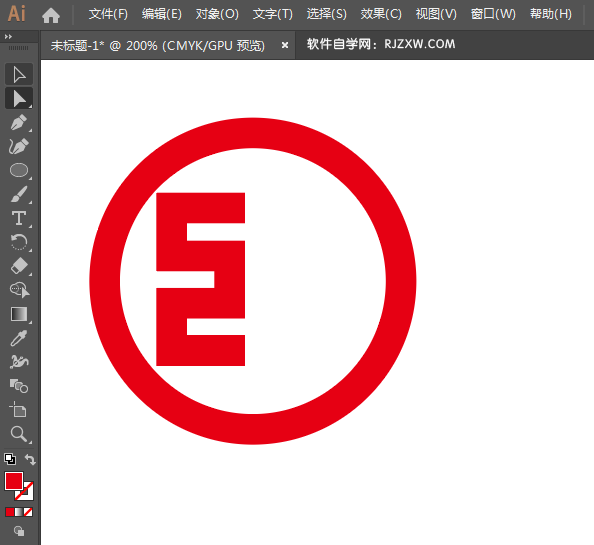Select the Paintbrush tool
Image resolution: width=594 pixels, height=545 pixels.
click(19, 194)
